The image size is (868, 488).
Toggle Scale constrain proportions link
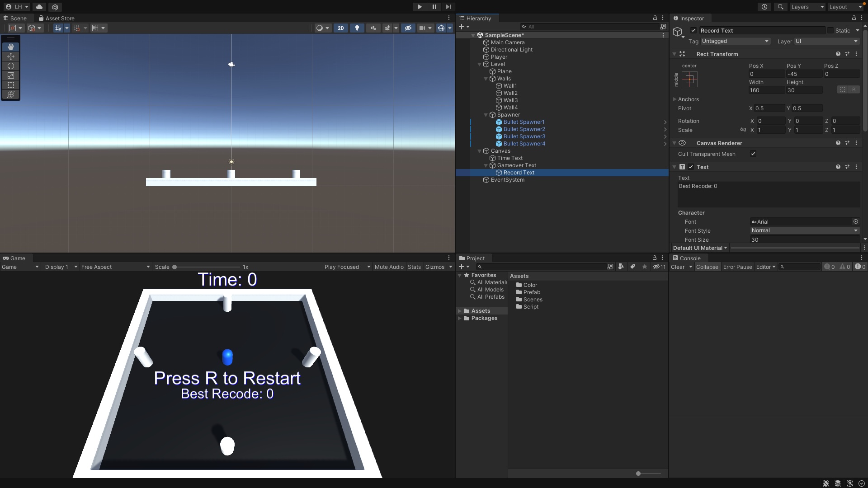pos(743,130)
